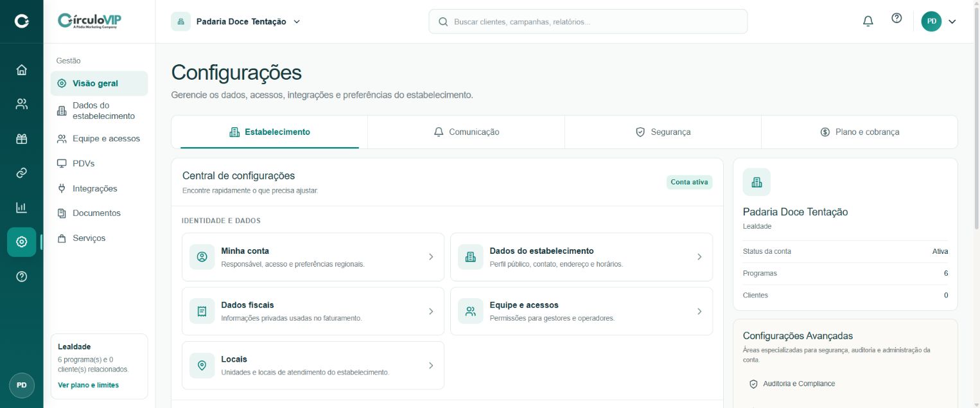
Task: Open Locais card chevron
Action: coord(431,366)
